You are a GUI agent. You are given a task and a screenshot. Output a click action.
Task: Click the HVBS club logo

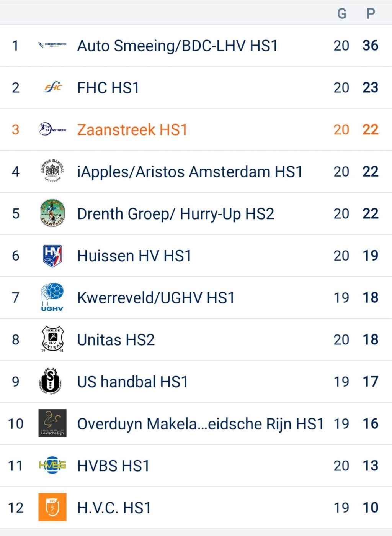(52, 465)
